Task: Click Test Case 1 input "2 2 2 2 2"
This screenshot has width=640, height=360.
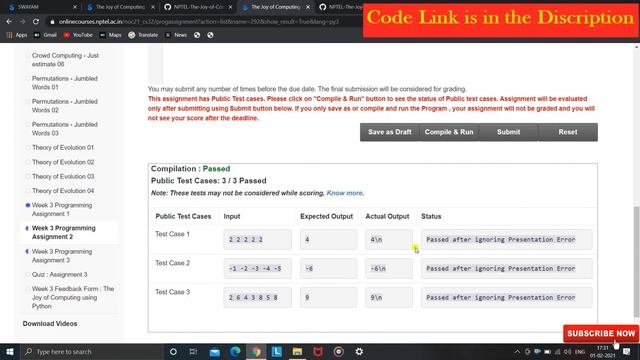Action: click(258, 240)
